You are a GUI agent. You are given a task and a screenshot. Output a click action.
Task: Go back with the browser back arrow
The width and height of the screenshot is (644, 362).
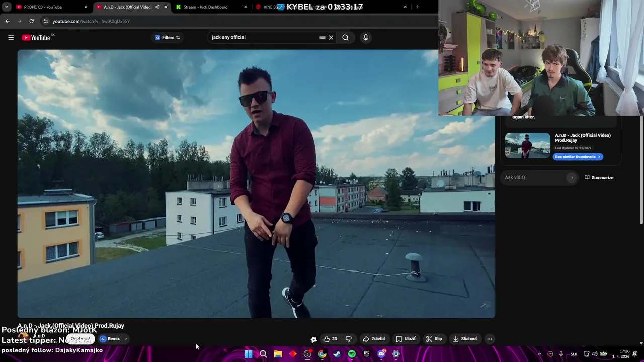7,21
